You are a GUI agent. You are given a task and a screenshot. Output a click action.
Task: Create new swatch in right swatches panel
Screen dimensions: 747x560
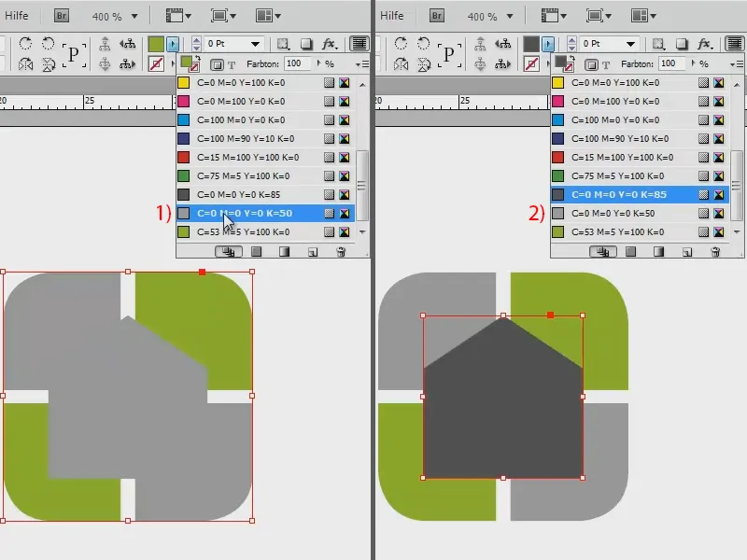687,251
